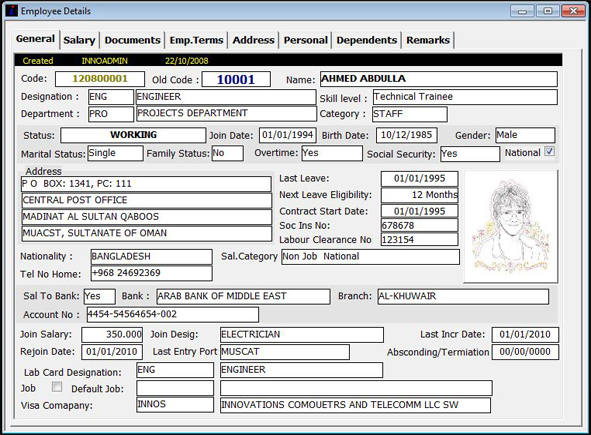The width and height of the screenshot is (591, 435).
Task: Open the Address tab
Action: point(253,40)
